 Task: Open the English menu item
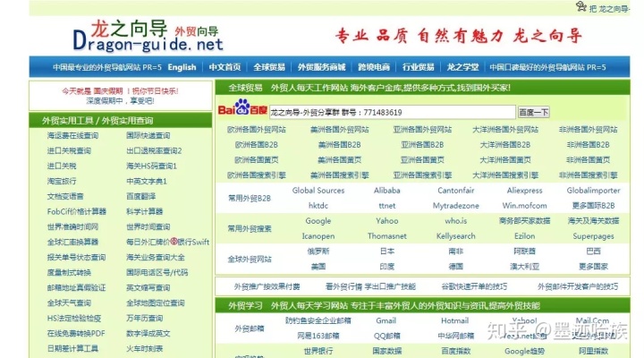pyautogui.click(x=182, y=67)
